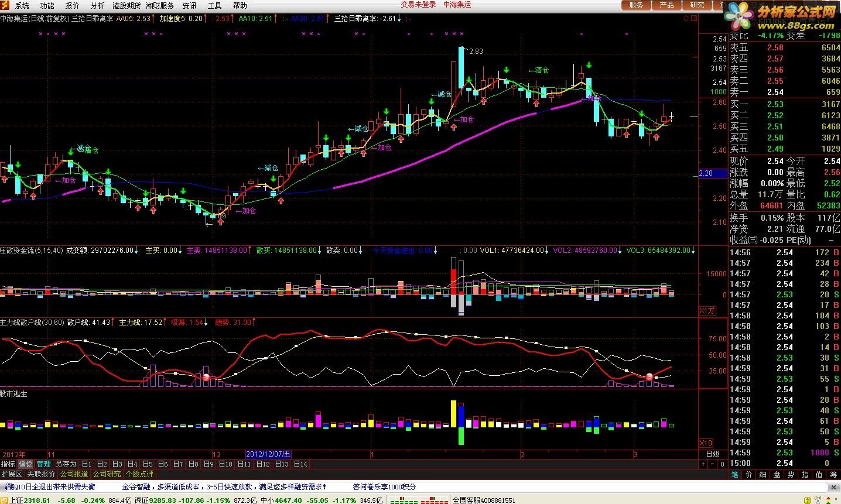Select the 价 tab in the quote panel
Viewport: 841px width, 504px height.
pyautogui.click(x=748, y=474)
